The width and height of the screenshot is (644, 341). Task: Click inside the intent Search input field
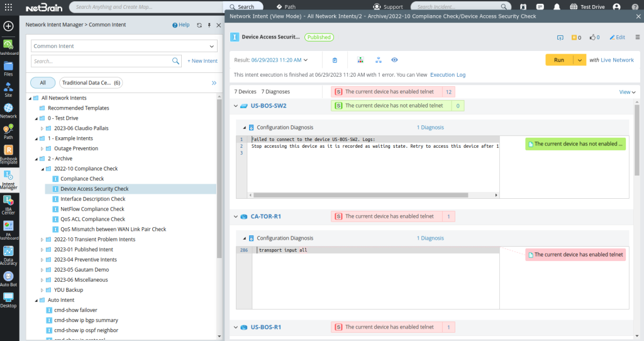(102, 61)
